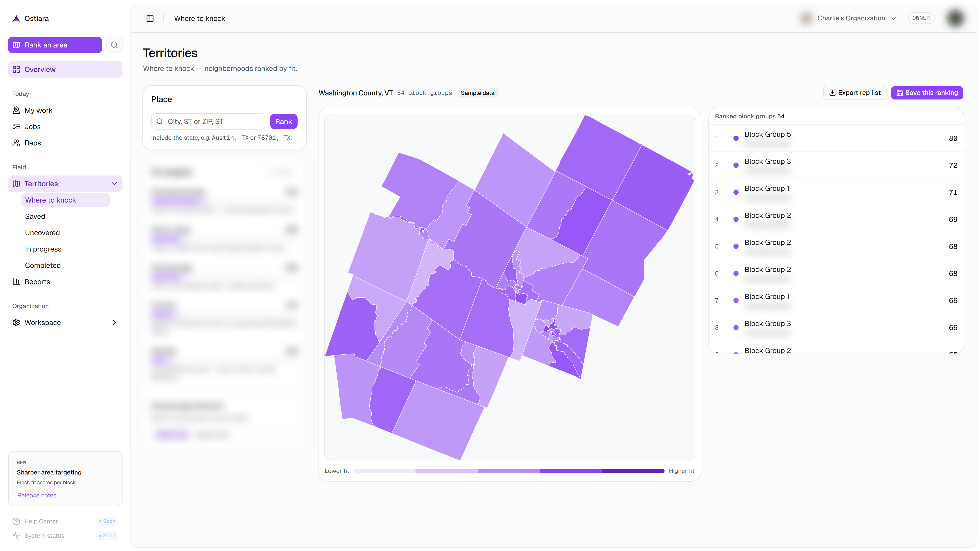Open the Saved territories item
Image resolution: width=980 pixels, height=551 pixels.
(65, 216)
